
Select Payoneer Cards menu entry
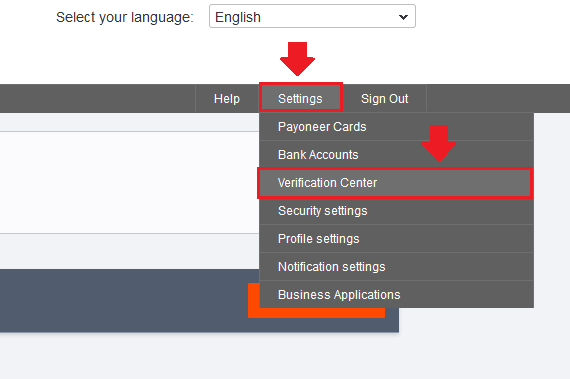coord(396,126)
